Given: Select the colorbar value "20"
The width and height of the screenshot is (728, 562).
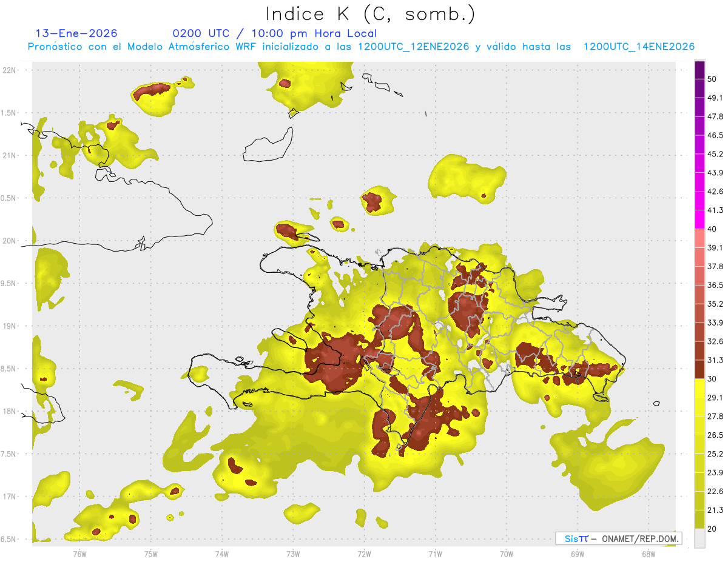Looking at the screenshot, I should tap(712, 529).
